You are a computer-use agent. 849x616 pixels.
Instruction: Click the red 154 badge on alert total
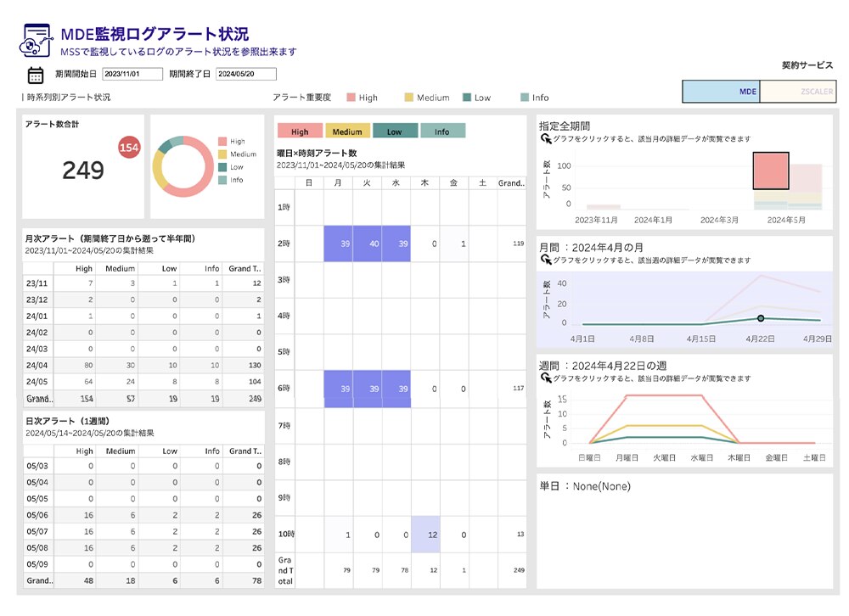pyautogui.click(x=129, y=148)
